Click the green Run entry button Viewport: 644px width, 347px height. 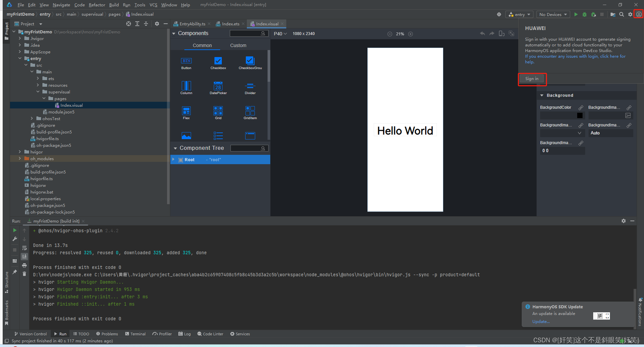point(576,14)
